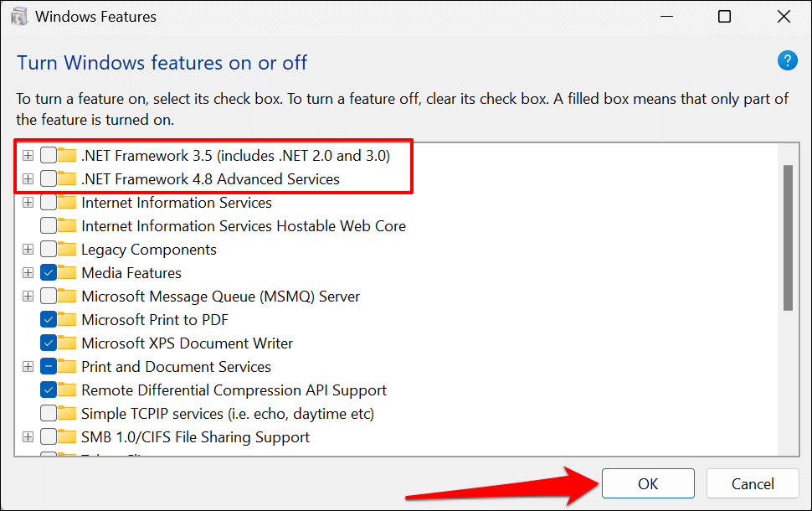Click the Legacy Components folder icon
This screenshot has height=511, width=812.
tap(68, 250)
